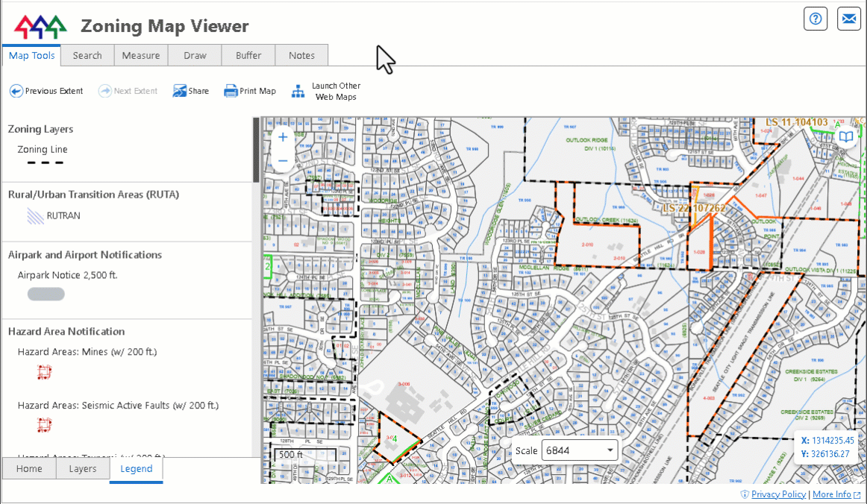Screen dimensions: 867x504
Task: Click the Zoning Map Viewer title
Action: [x=165, y=26]
